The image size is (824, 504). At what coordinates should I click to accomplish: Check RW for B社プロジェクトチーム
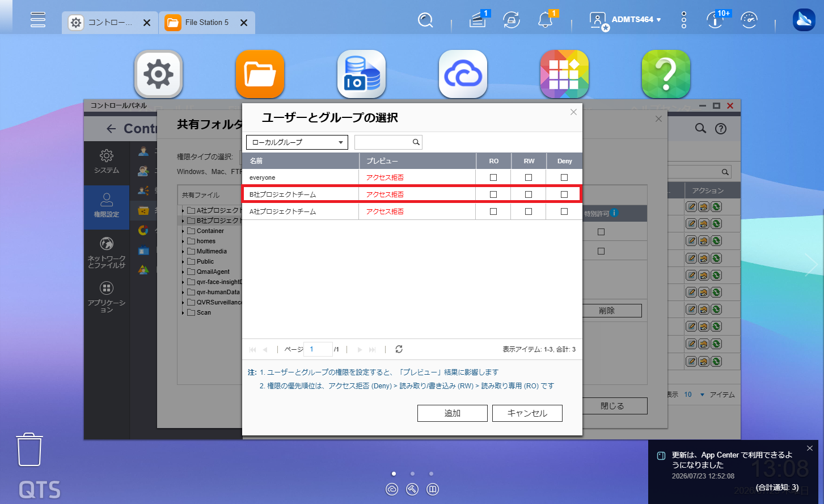point(529,194)
